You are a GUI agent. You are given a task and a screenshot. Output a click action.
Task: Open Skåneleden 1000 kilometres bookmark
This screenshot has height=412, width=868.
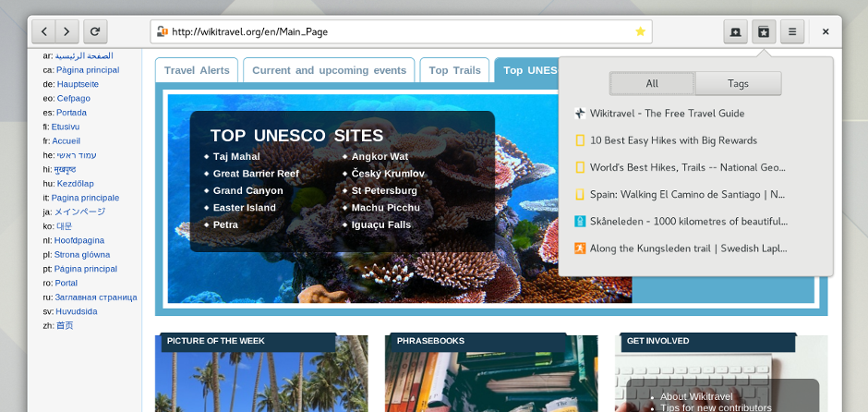coord(688,222)
